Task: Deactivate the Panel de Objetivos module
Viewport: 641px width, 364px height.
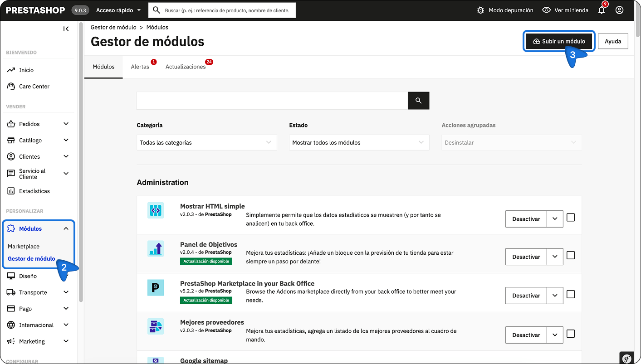Action: pos(526,257)
